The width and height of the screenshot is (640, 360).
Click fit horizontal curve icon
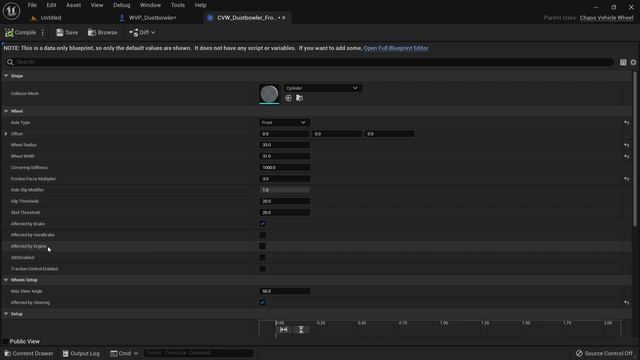(x=284, y=329)
